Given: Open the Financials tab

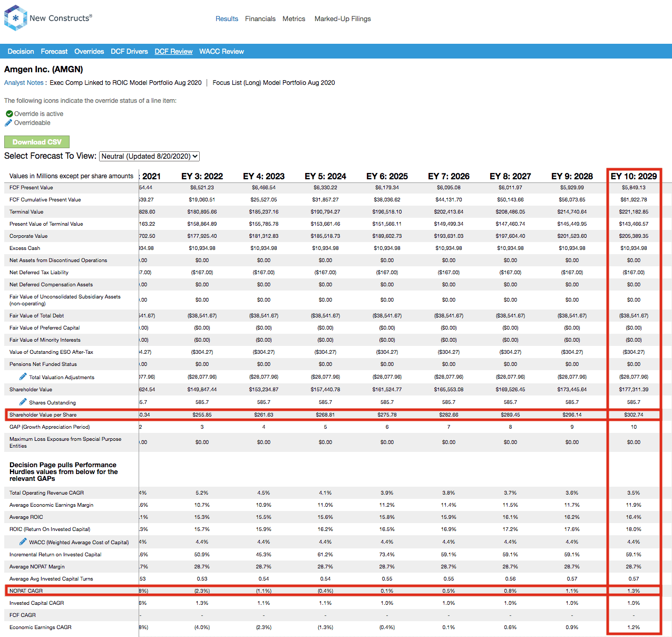Looking at the screenshot, I should pyautogui.click(x=260, y=18).
